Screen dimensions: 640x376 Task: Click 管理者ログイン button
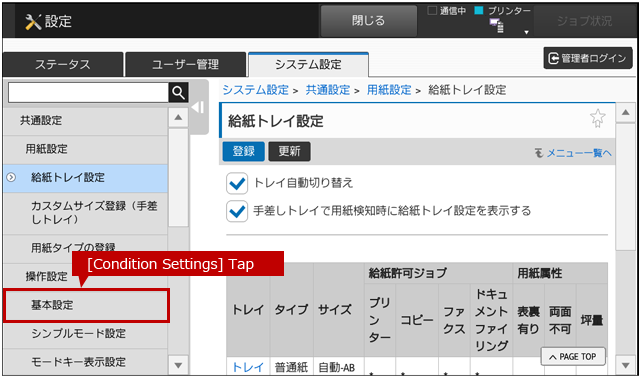588,58
